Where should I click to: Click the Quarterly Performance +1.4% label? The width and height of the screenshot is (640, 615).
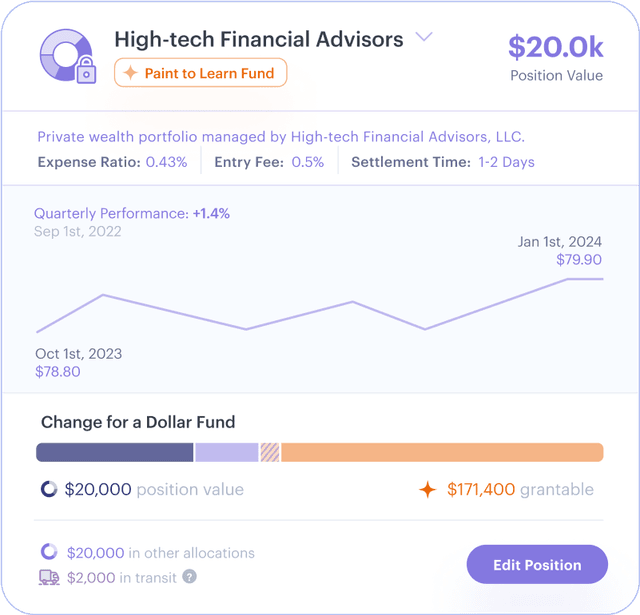(132, 213)
